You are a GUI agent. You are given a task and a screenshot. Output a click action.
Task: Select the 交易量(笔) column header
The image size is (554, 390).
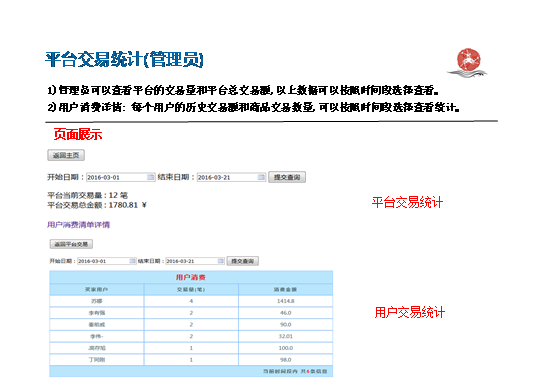tap(191, 289)
